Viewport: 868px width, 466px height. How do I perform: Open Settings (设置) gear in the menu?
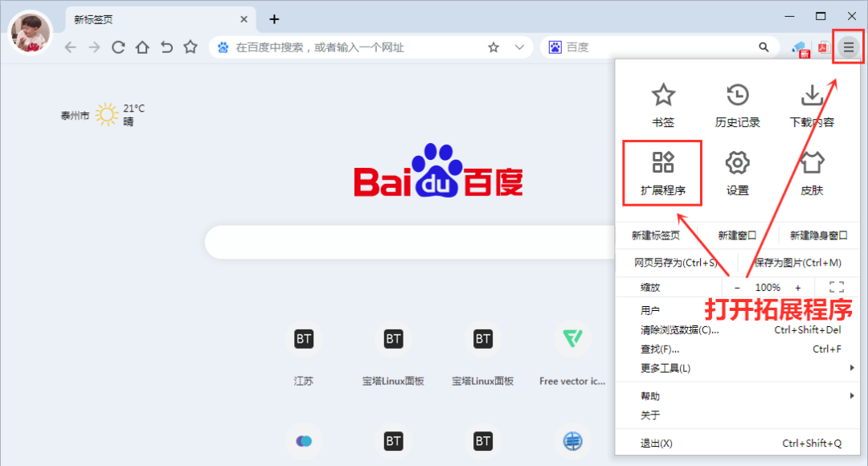737,174
